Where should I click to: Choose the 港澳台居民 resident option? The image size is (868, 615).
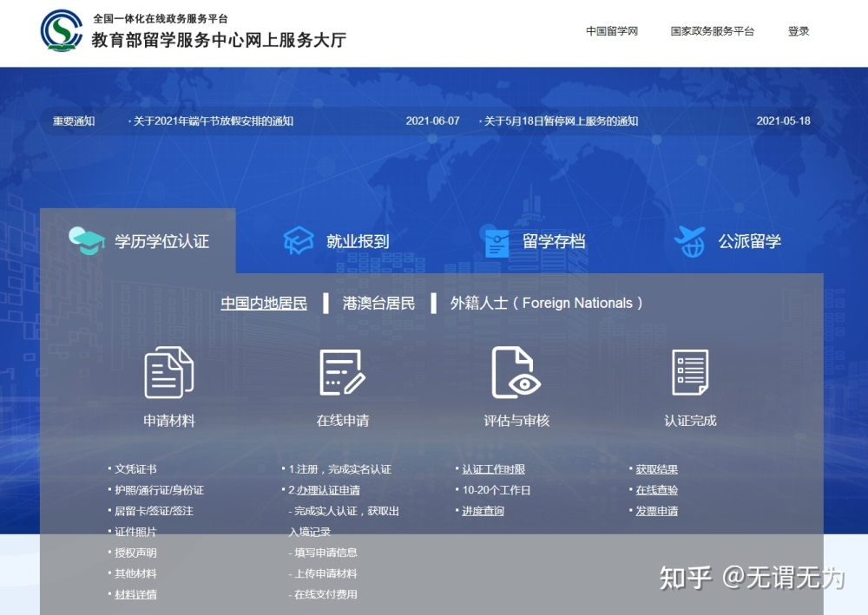(x=378, y=303)
